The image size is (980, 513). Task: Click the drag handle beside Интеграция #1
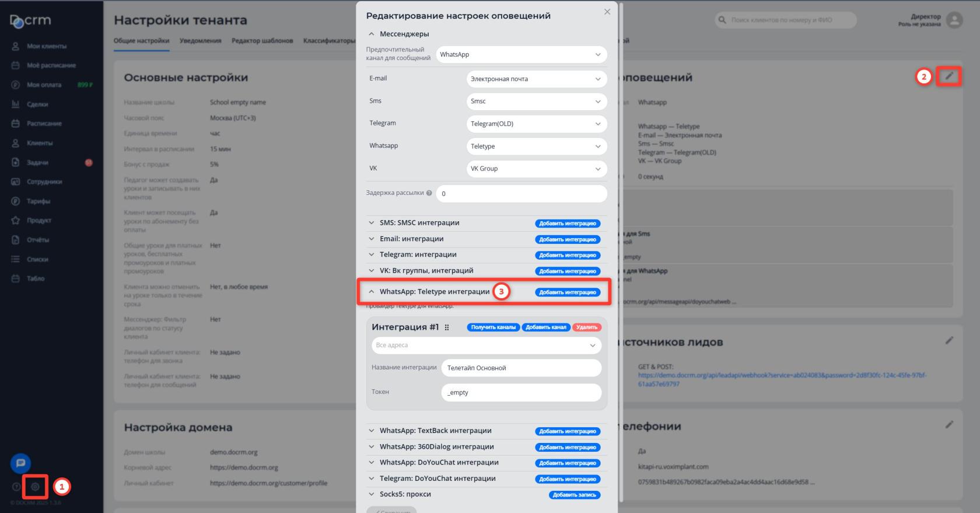447,327
